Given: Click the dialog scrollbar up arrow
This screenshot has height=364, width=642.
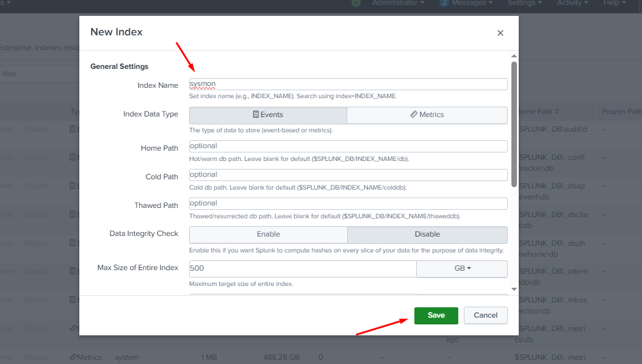Looking at the screenshot, I should point(514,56).
